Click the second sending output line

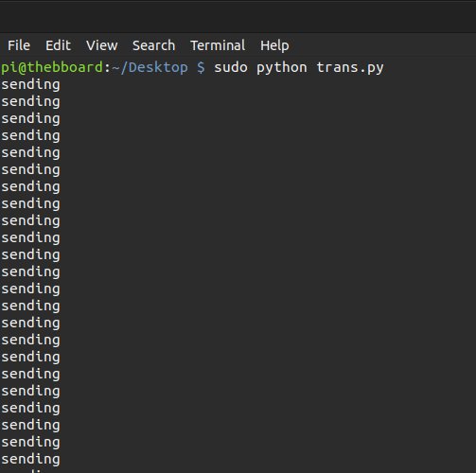pos(30,102)
